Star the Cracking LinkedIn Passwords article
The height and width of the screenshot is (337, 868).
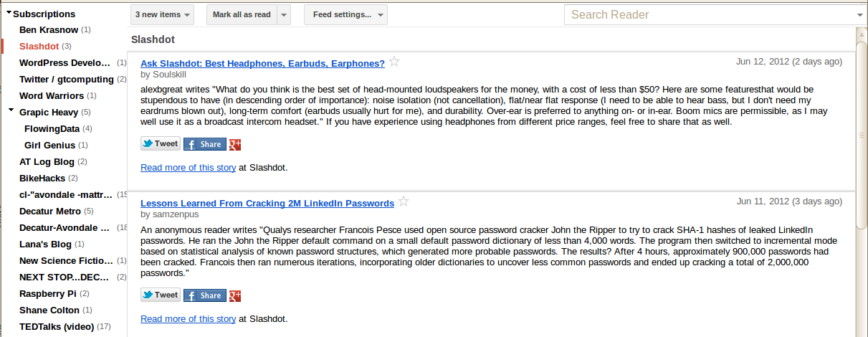(x=404, y=201)
